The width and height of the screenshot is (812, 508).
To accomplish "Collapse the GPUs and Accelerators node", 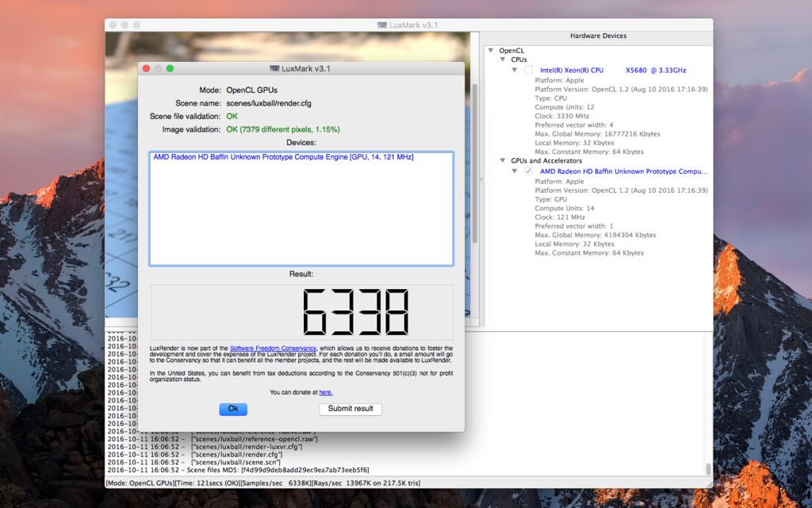I will (502, 160).
